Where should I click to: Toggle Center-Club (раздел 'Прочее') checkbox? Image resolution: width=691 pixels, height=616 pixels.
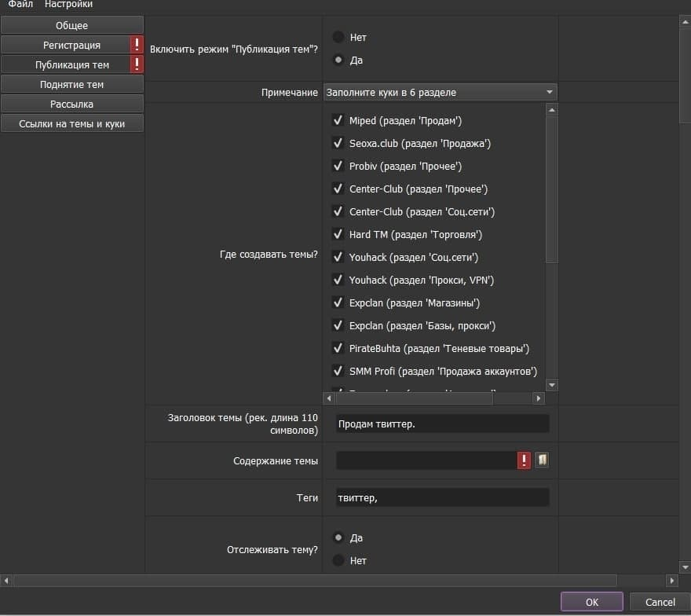pyautogui.click(x=338, y=189)
